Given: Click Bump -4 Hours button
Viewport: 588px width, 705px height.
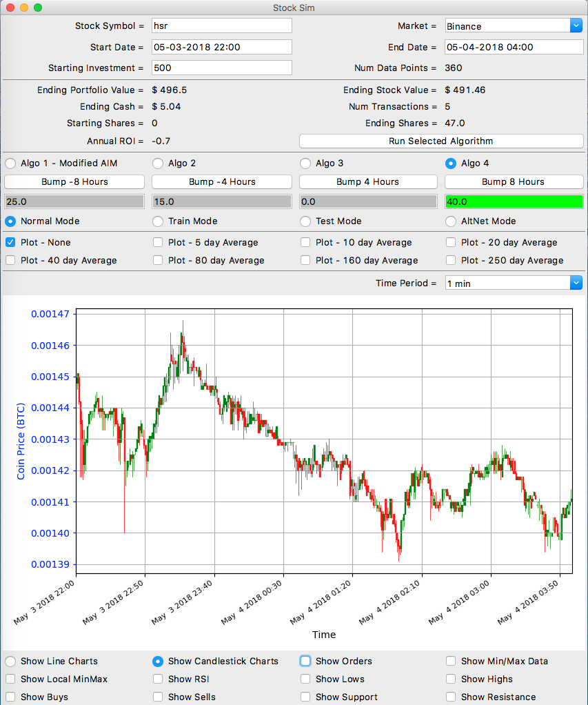Looking at the screenshot, I should (x=222, y=181).
